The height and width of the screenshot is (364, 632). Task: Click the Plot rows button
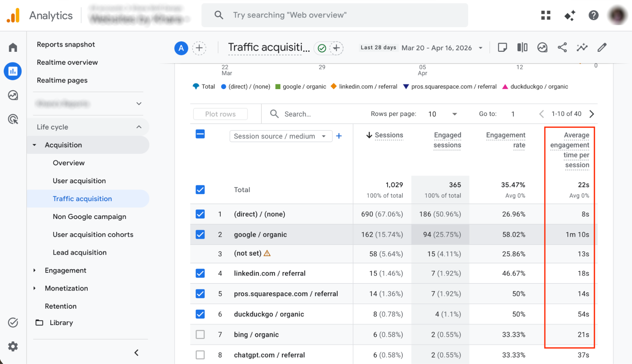(x=220, y=114)
